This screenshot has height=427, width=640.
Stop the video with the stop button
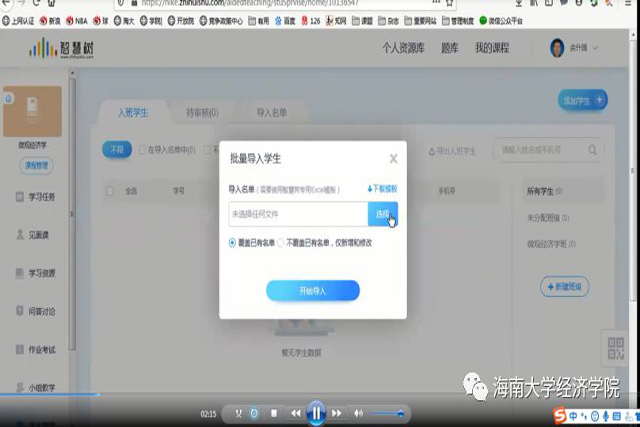275,413
